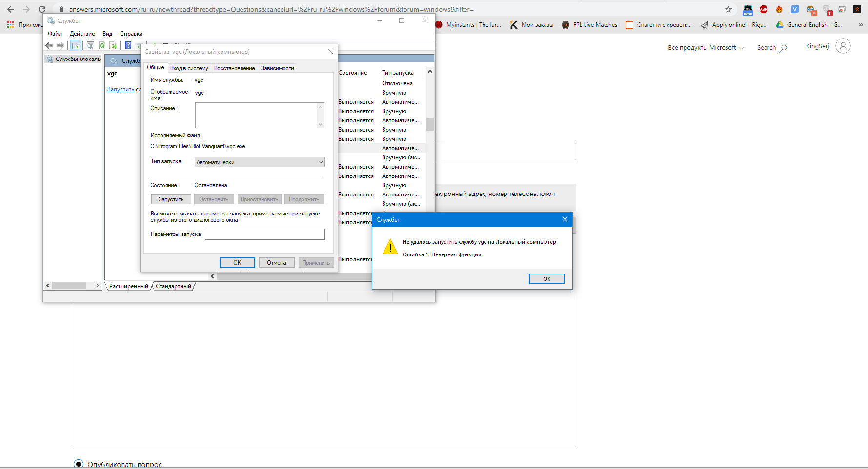Click the black extension with orange chevrons
868x469 pixels.
tap(857, 9)
